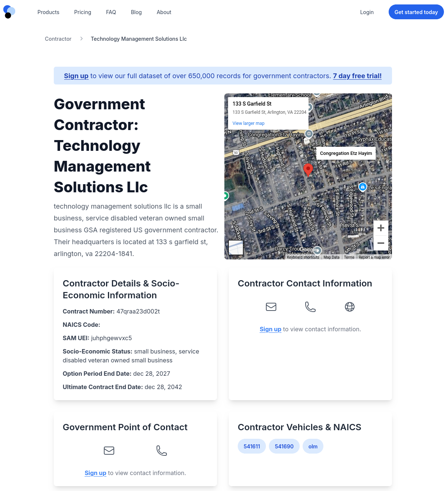
Task: Click Sign up link in banner
Action: (76, 76)
